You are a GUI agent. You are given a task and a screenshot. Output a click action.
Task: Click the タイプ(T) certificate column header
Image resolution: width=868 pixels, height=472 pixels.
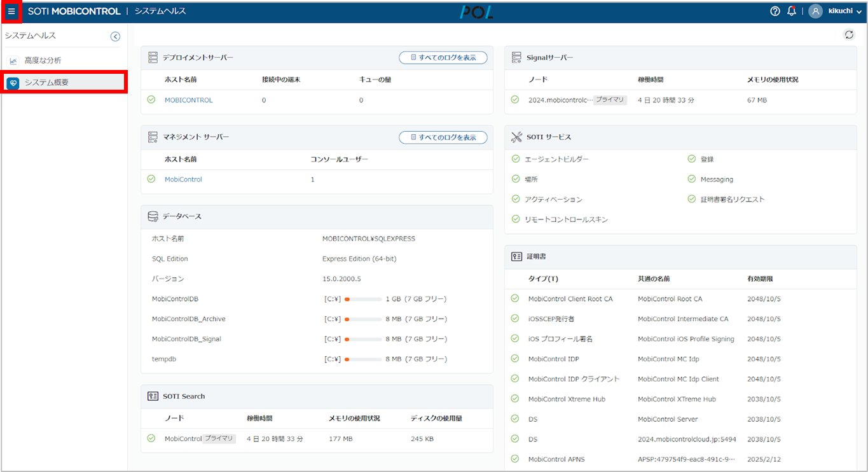pos(543,279)
